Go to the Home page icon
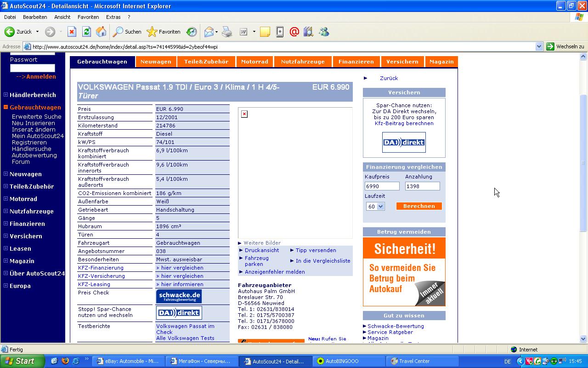 pos(101,32)
